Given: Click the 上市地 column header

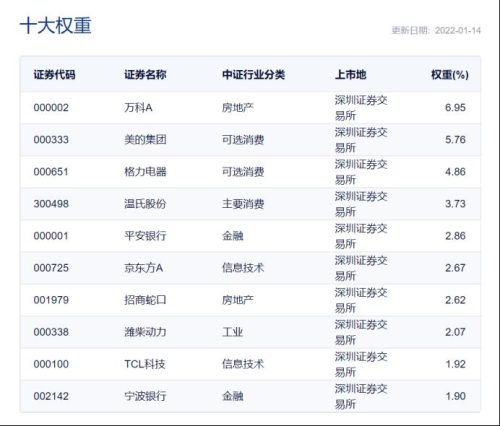Looking at the screenshot, I should (x=350, y=75).
